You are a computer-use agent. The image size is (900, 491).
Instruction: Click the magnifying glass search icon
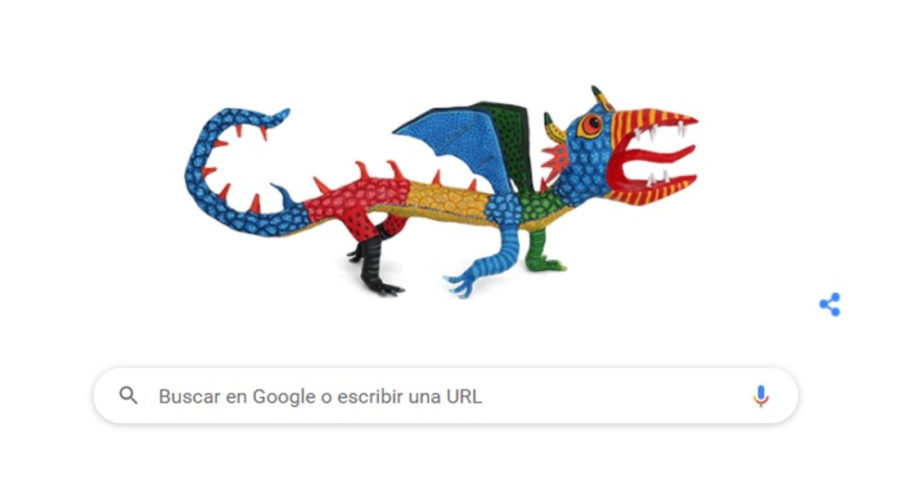coord(129,396)
